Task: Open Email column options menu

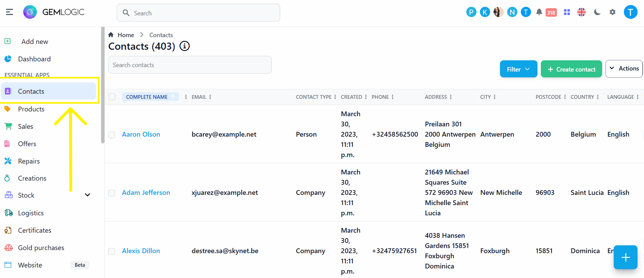Action: [x=210, y=97]
